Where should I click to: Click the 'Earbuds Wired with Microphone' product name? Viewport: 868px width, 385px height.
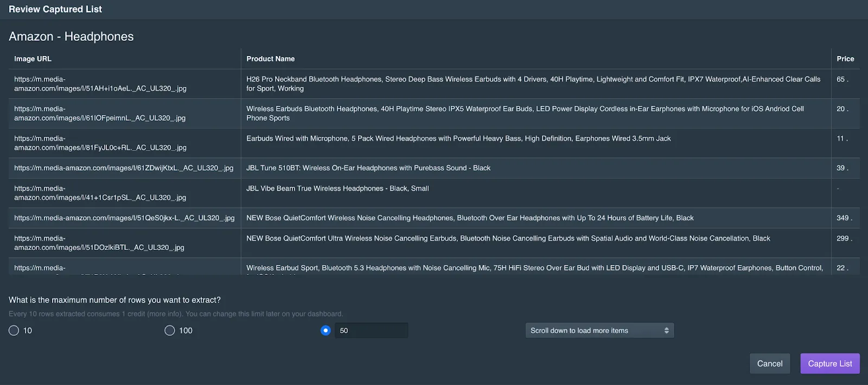pyautogui.click(x=458, y=138)
